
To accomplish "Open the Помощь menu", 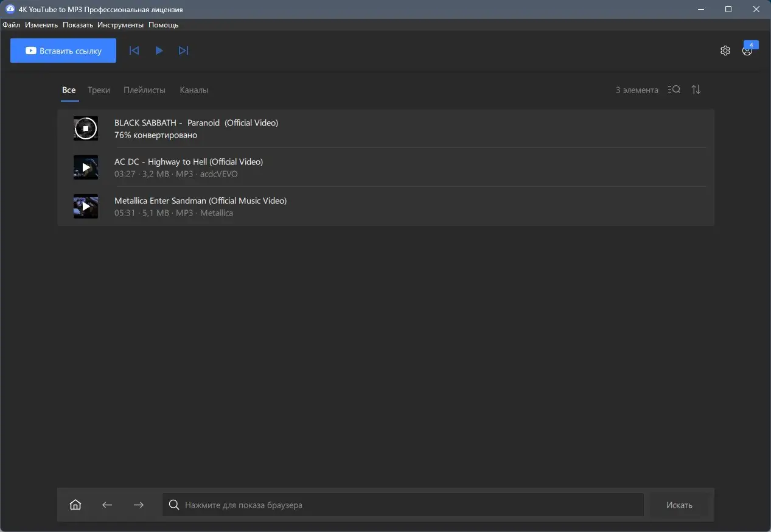I will tap(164, 25).
